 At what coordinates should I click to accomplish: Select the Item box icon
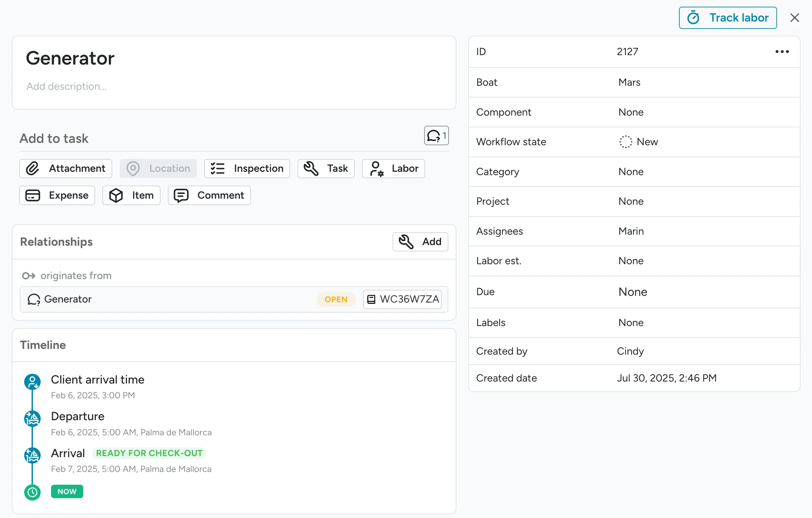(x=116, y=195)
